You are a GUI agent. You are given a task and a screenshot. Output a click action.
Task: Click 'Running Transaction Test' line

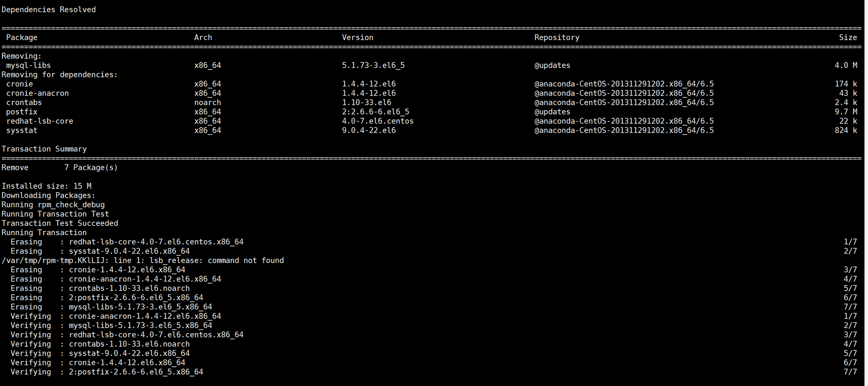[55, 214]
